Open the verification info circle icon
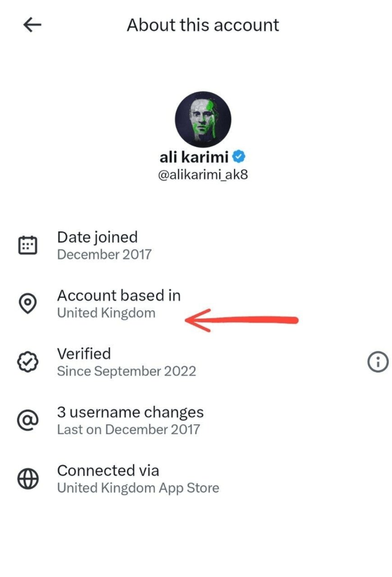Screen dimensions: 392x577 378,362
